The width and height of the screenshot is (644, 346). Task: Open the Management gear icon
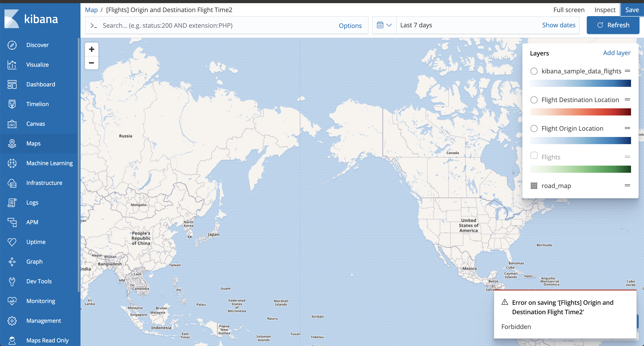tap(12, 321)
